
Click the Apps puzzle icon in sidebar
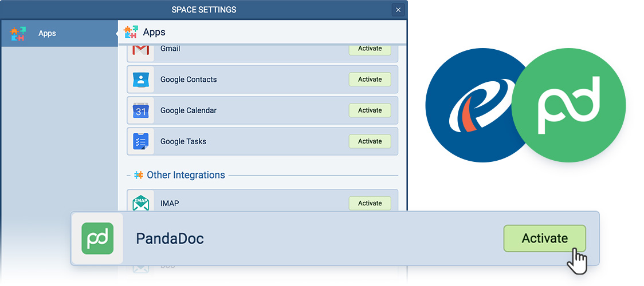pos(18,33)
